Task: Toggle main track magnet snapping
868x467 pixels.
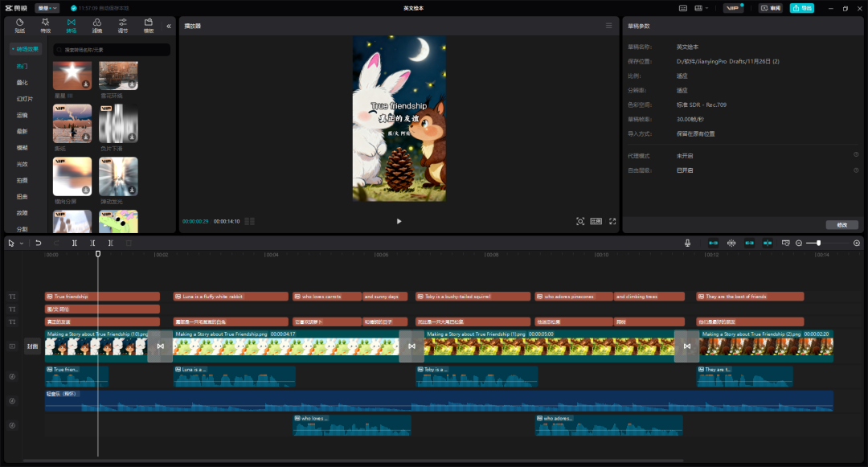Action: (713, 243)
